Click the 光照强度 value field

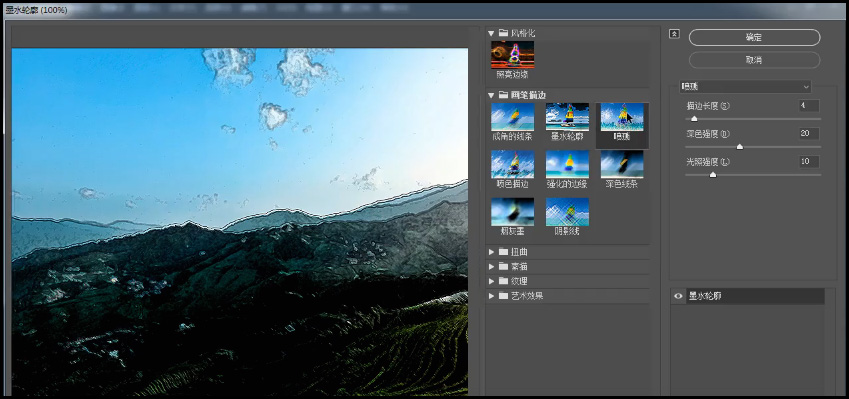pyautogui.click(x=809, y=161)
